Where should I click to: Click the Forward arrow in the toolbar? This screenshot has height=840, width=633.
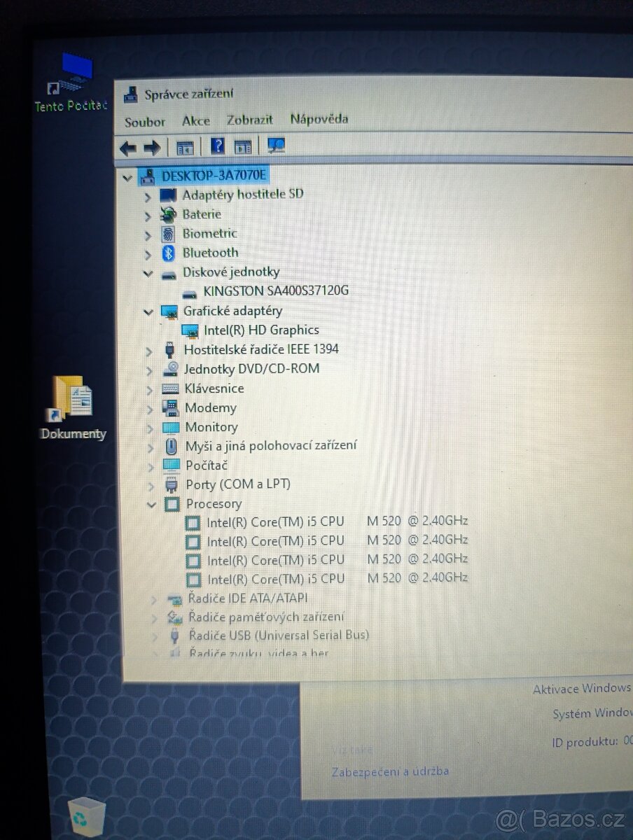point(153,148)
